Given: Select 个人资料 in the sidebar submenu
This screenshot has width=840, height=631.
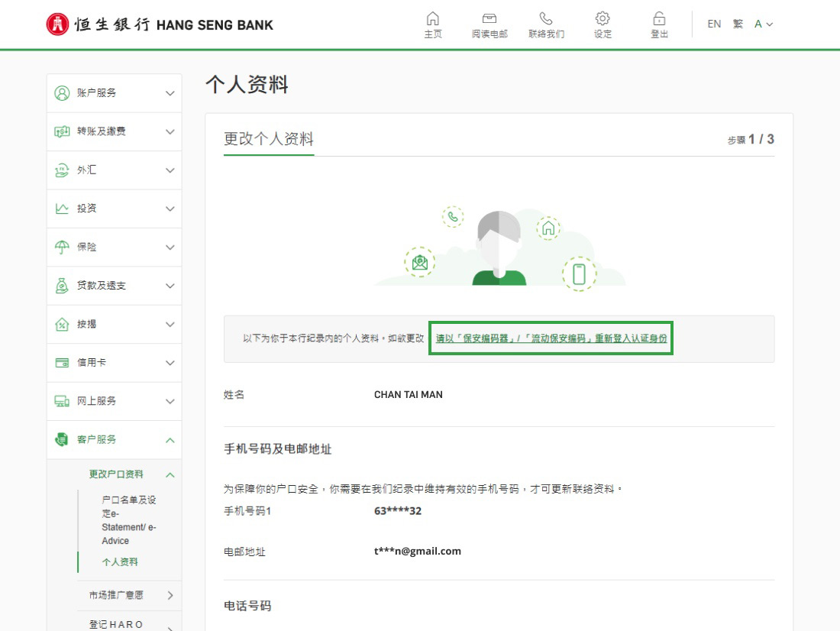Looking at the screenshot, I should [x=120, y=562].
